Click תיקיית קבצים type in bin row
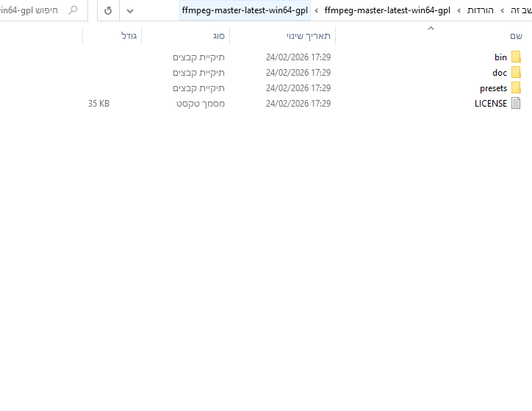Screen dimensions: 532x411 [199, 57]
